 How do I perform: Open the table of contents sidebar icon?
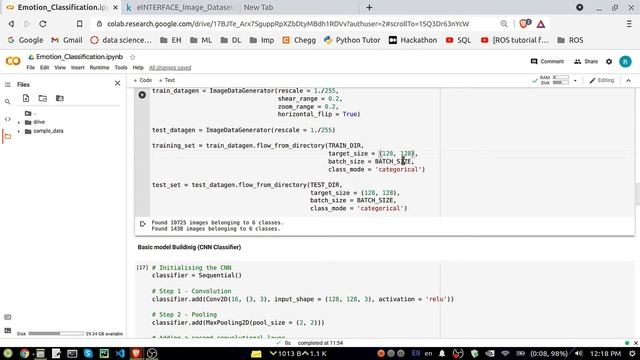tap(7, 84)
